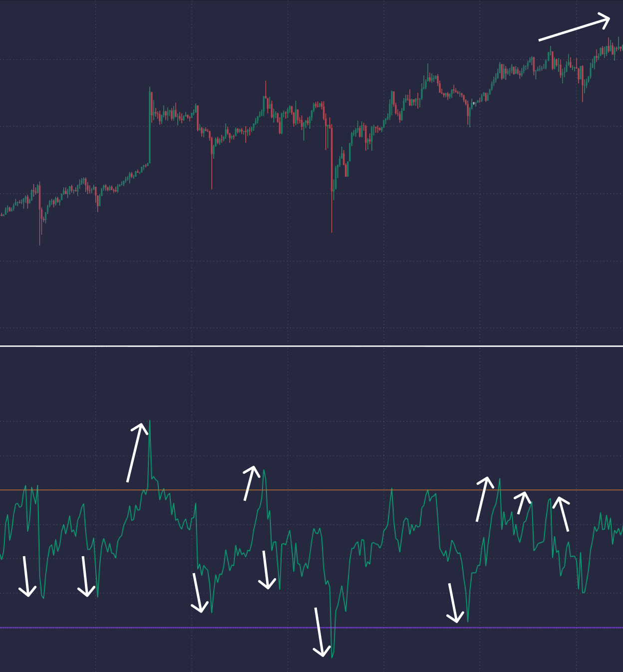Select the down arrow below the second indicator peak

tap(267, 570)
